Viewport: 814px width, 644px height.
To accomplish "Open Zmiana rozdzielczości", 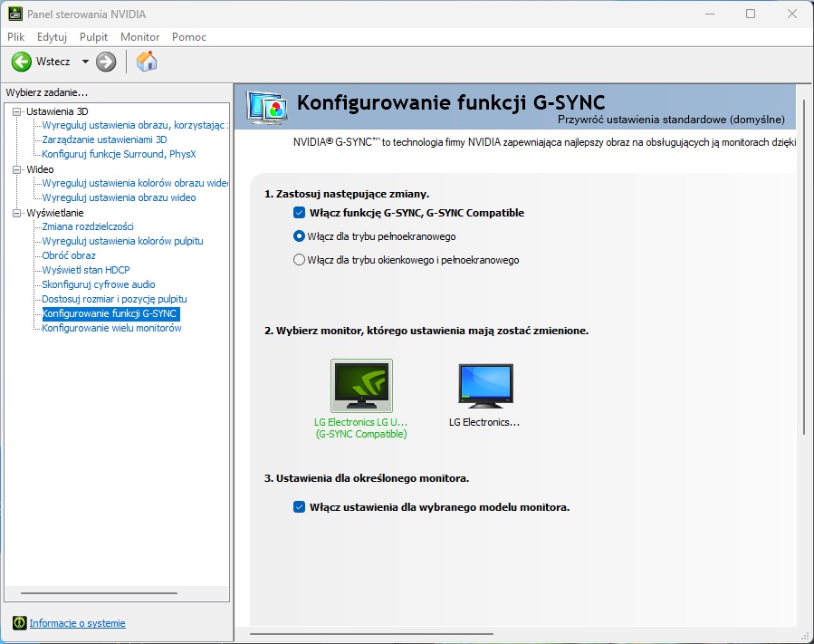I will tap(88, 226).
